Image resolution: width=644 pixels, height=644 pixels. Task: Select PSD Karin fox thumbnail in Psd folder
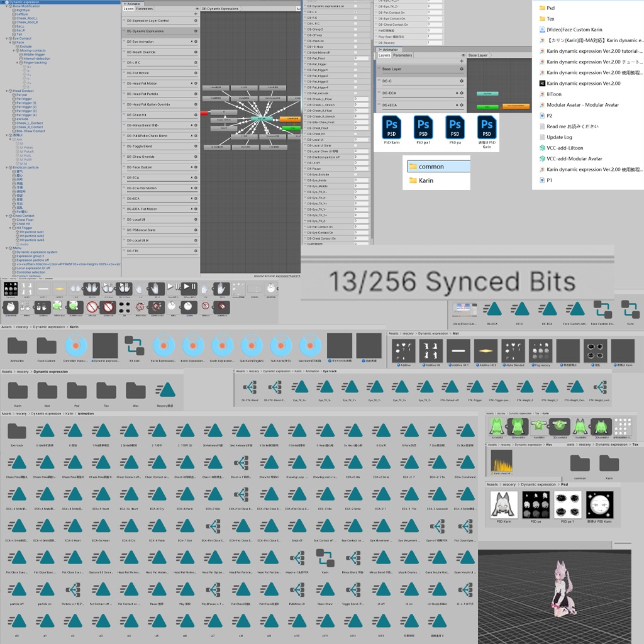point(504,504)
